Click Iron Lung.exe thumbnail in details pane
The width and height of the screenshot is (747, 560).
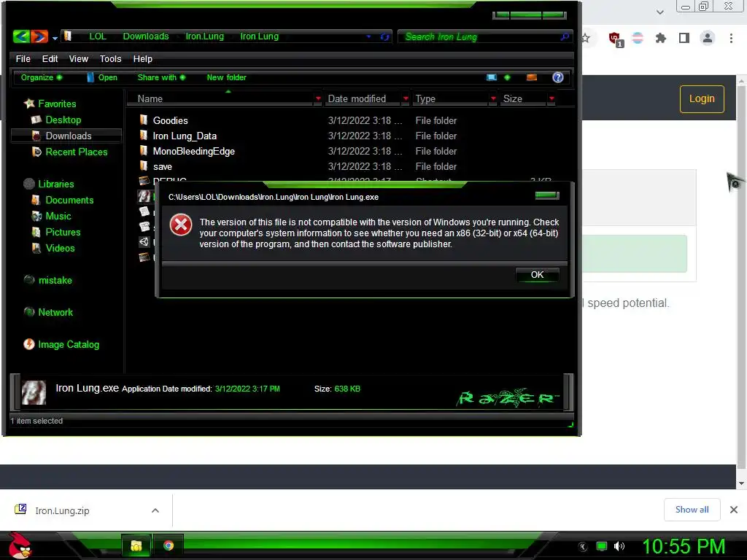pos(34,393)
